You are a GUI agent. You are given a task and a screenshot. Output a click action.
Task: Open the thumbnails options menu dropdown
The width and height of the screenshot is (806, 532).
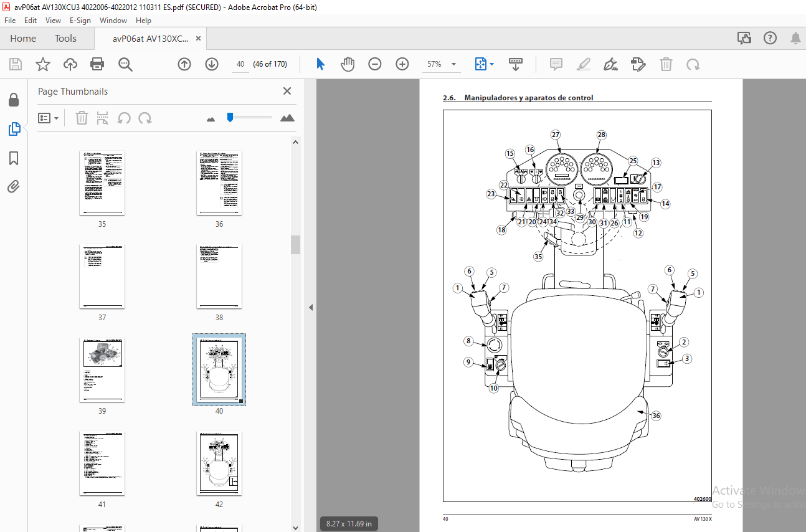click(49, 118)
